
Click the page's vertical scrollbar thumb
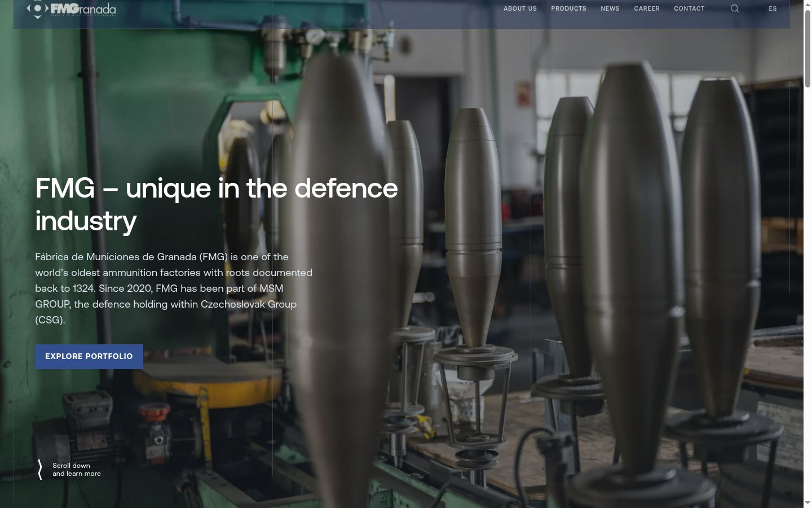coord(807,48)
